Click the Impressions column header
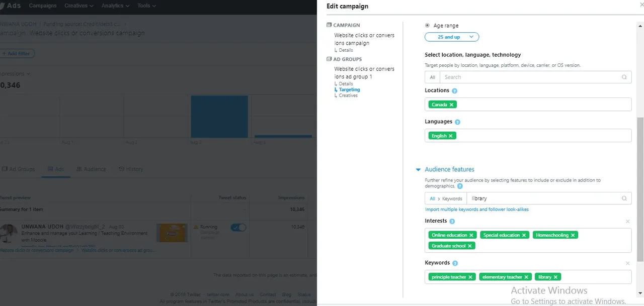This screenshot has height=306, width=644. pyautogui.click(x=291, y=198)
